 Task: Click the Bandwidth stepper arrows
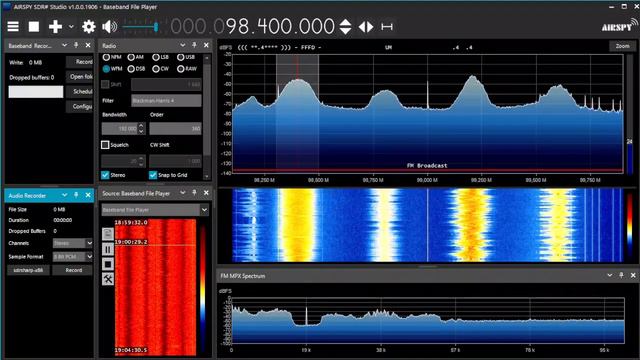(141, 129)
